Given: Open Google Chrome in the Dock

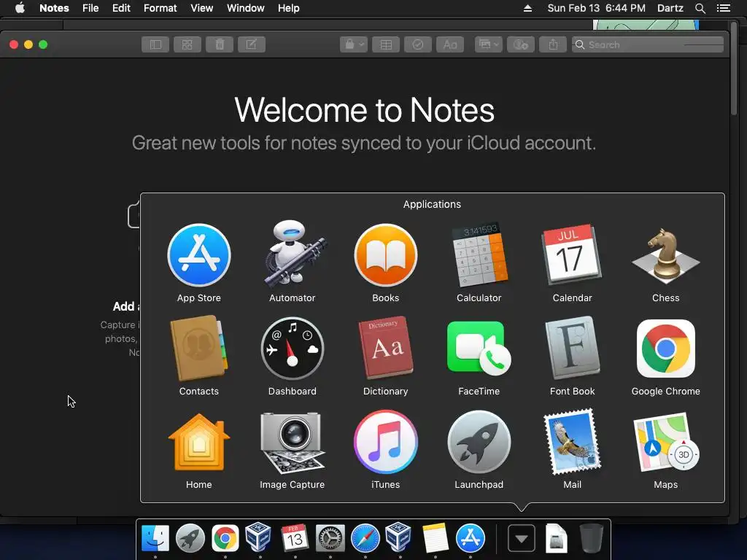Looking at the screenshot, I should [x=225, y=538].
